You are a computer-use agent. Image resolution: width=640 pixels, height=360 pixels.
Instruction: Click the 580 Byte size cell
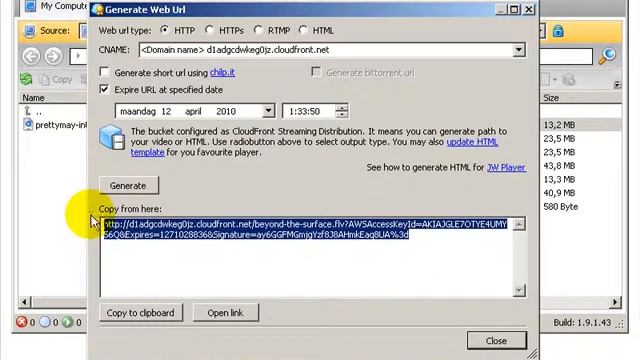[x=561, y=207]
